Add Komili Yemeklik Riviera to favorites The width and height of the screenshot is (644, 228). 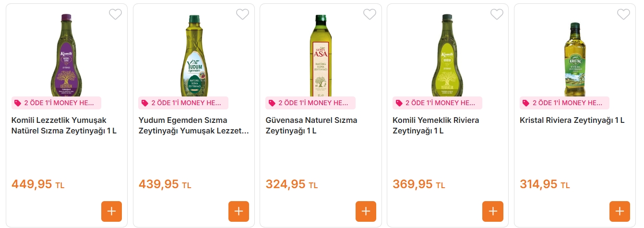pyautogui.click(x=496, y=14)
